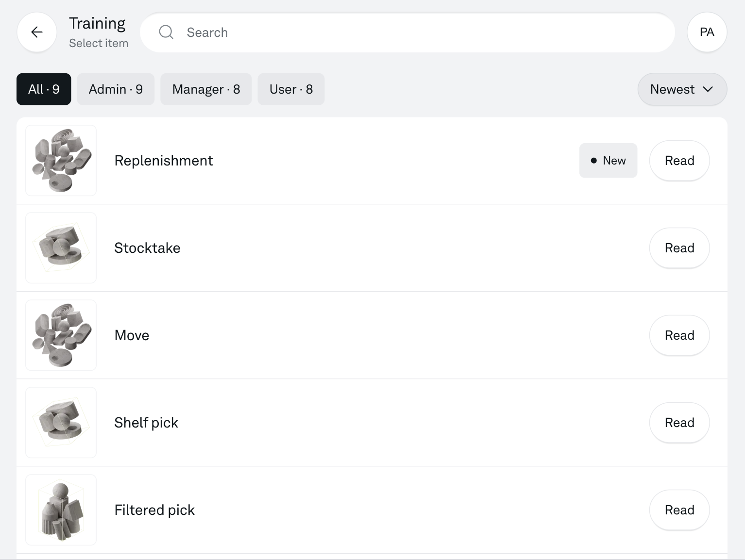Select the Stocktake title text
This screenshot has height=560, width=745.
(147, 248)
